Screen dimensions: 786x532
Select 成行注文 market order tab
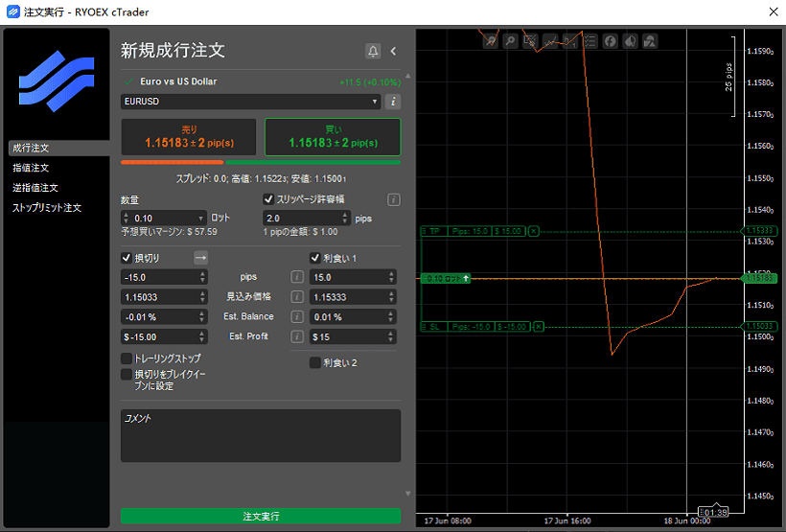point(58,148)
